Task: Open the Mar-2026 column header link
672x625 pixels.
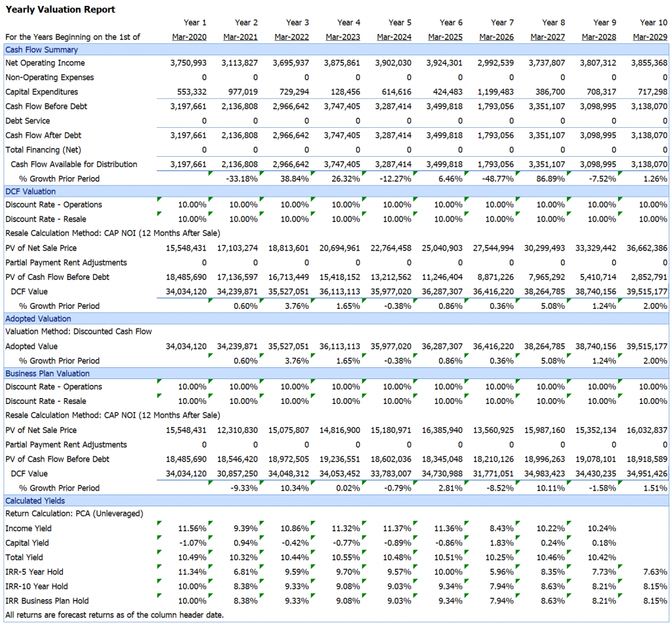Action: tap(496, 37)
